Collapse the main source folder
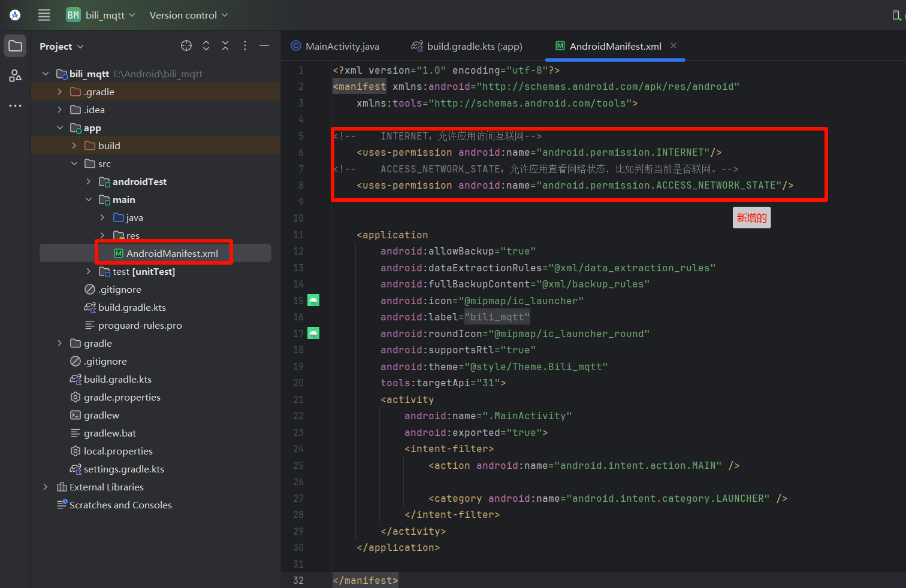Screen dimensions: 906x588 tap(89, 199)
